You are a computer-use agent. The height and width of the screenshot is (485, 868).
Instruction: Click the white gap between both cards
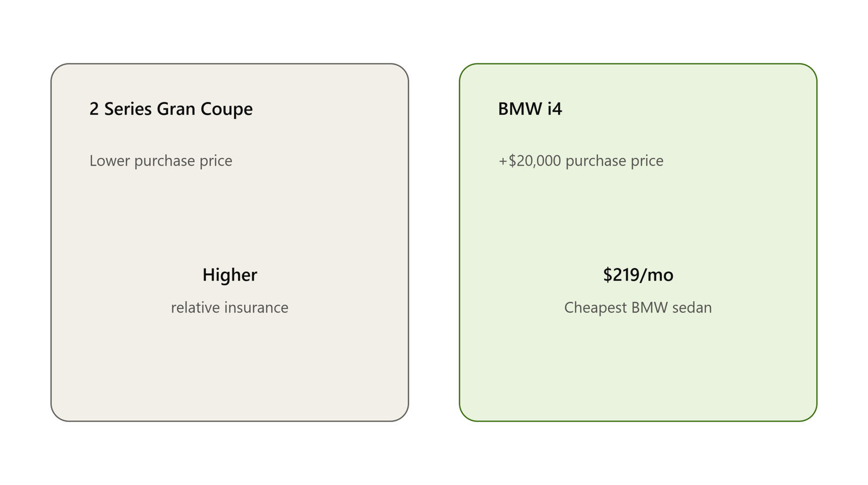point(434,242)
